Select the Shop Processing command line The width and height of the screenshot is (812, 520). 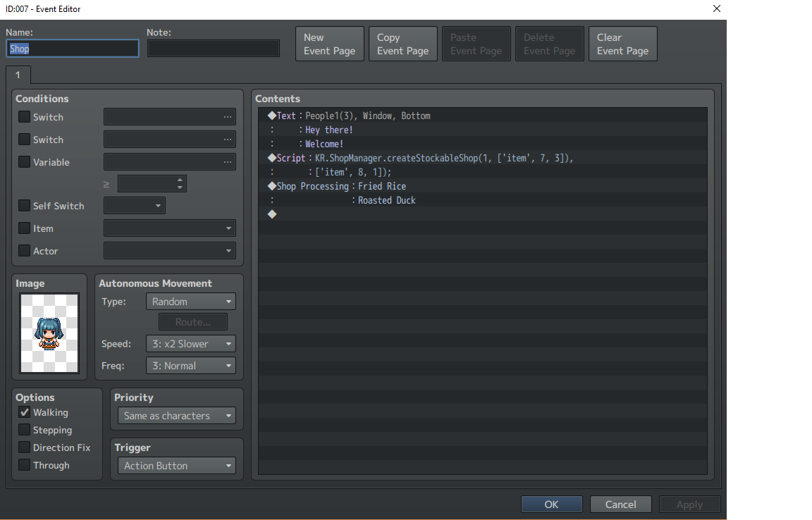tap(483, 186)
